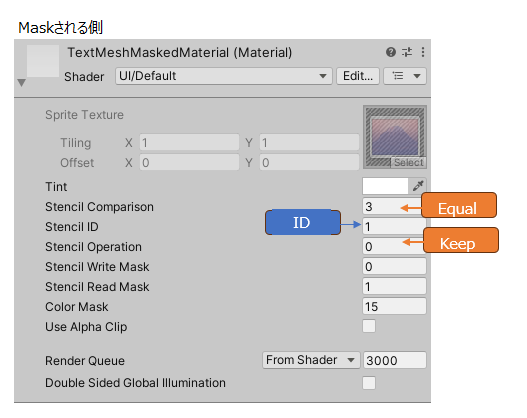Enable Double Sided Global Illumination checkbox
527x418 pixels.
coord(369,383)
